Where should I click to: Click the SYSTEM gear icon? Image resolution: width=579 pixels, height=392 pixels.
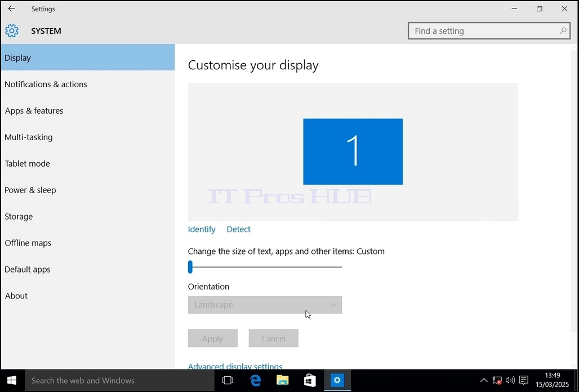coord(12,30)
